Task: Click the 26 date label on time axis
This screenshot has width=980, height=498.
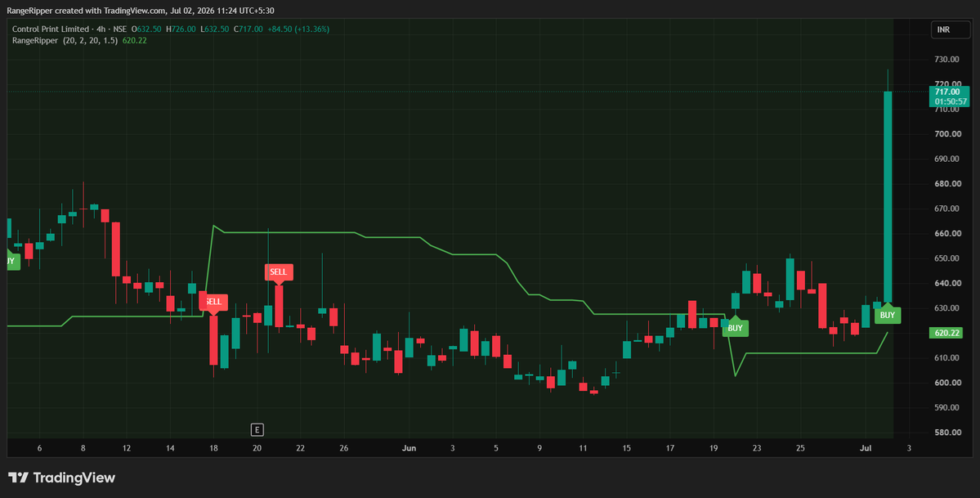Action: (344, 449)
